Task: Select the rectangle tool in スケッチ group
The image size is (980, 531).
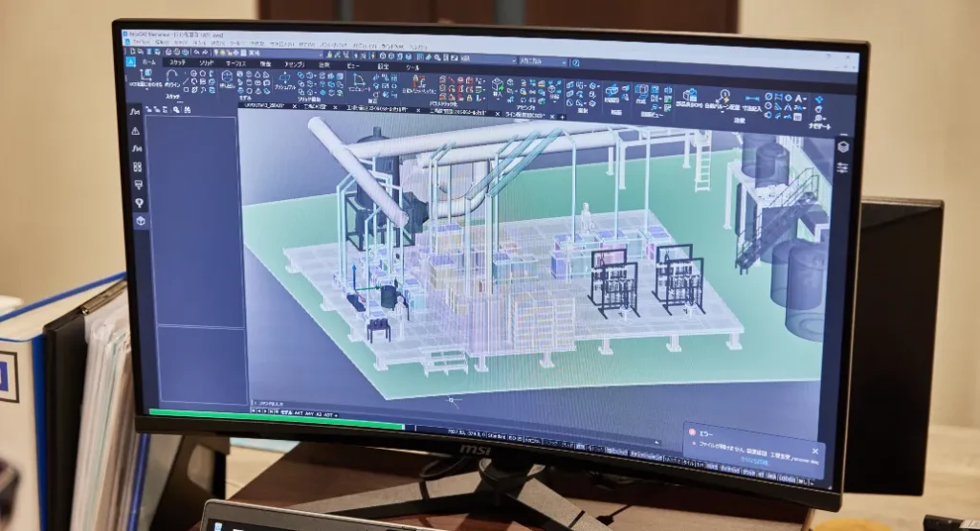Action: (186, 89)
